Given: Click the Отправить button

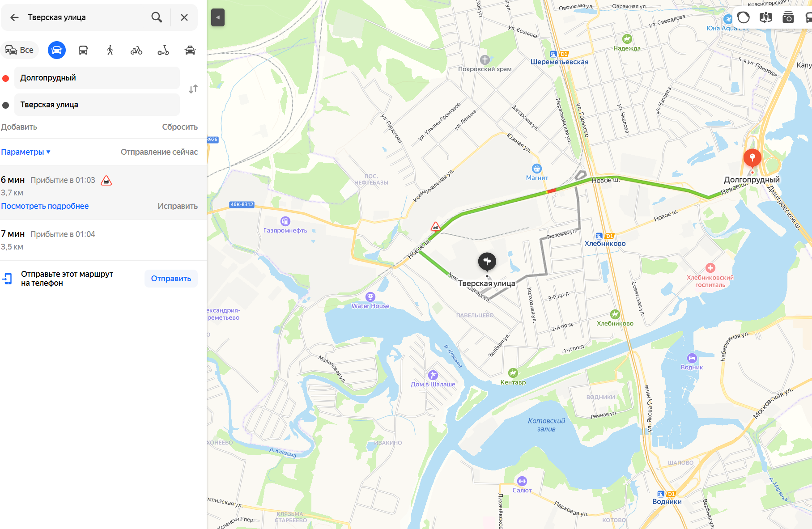Looking at the screenshot, I should 171,279.
